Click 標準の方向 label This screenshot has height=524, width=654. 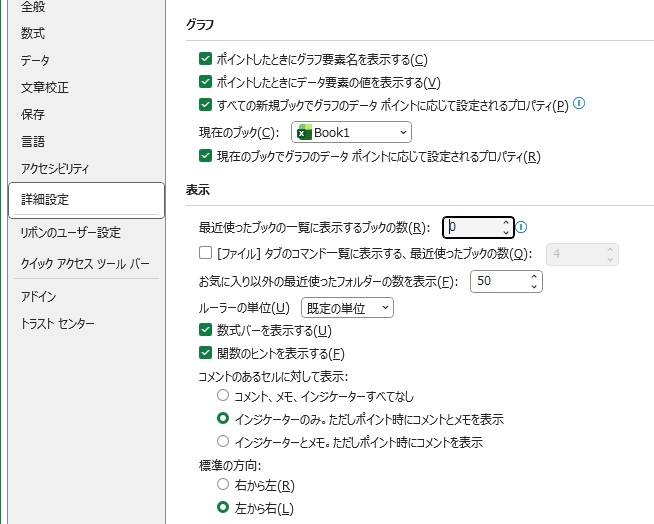click(230, 465)
